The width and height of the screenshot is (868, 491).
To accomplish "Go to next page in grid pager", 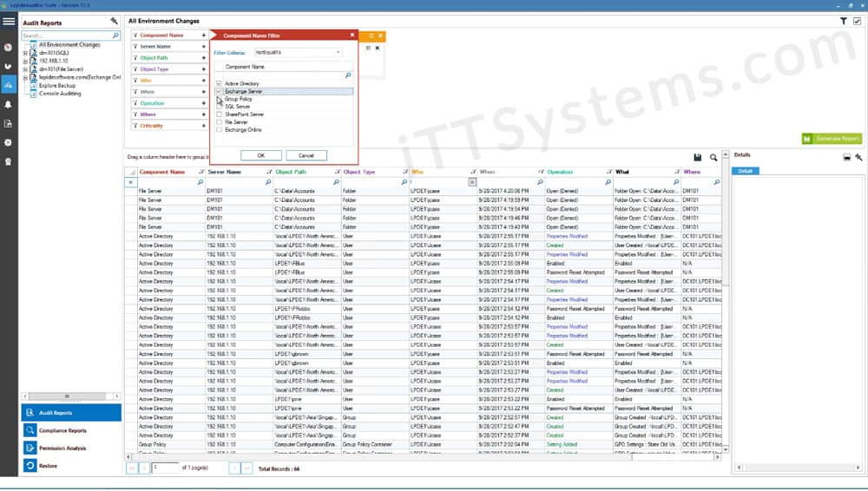I will pos(234,468).
